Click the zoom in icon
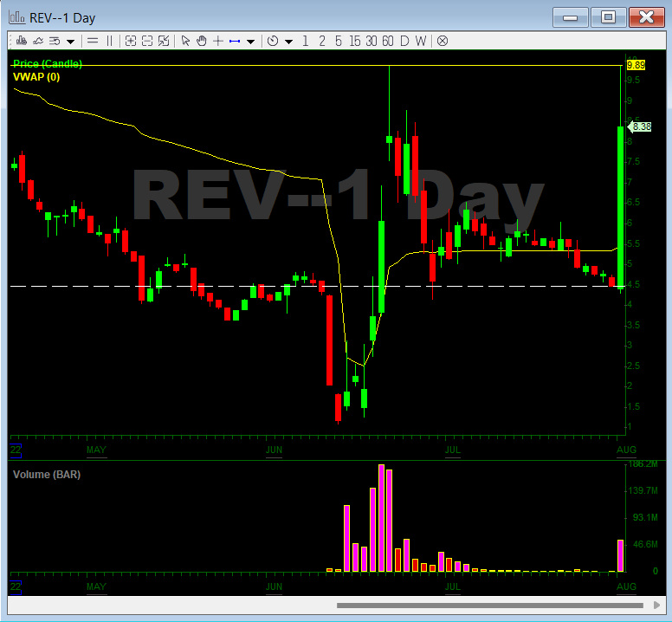 (x=130, y=42)
